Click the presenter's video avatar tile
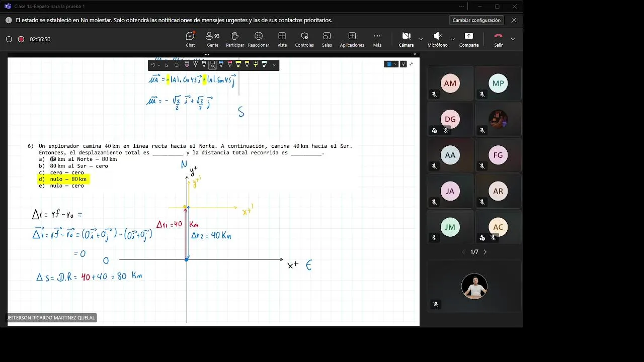644x362 pixels. [474, 286]
